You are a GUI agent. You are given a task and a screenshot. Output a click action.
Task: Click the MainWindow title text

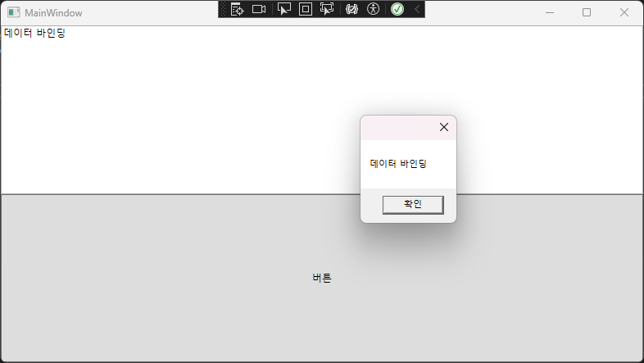53,13
